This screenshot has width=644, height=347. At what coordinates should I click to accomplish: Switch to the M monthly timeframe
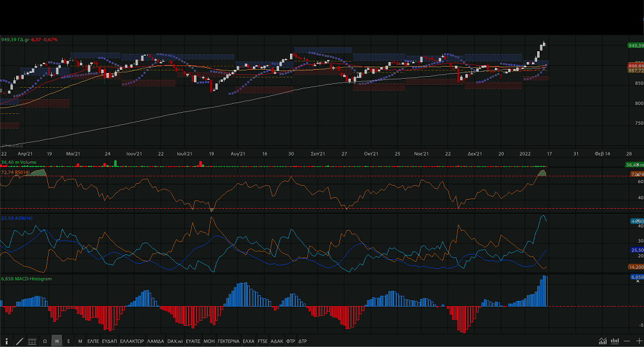pyautogui.click(x=80, y=341)
